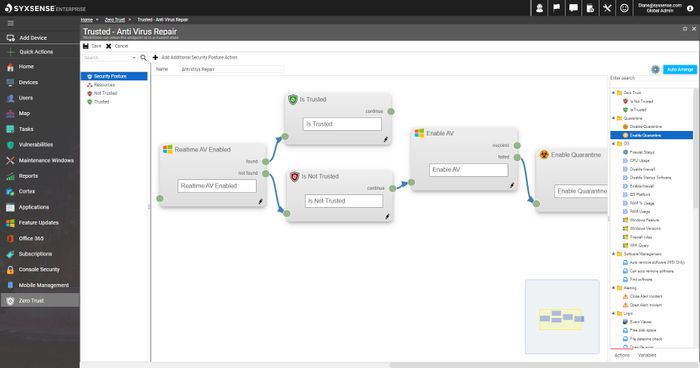Select Find software in actions tree

(x=641, y=280)
